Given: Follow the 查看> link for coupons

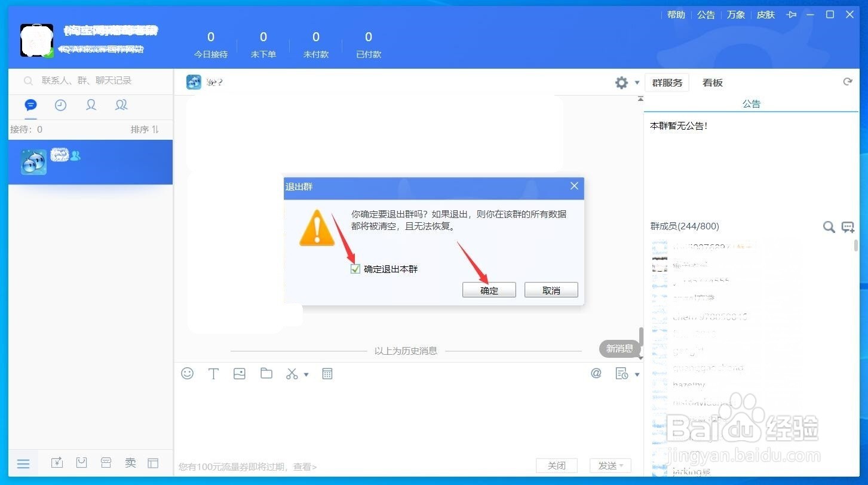Looking at the screenshot, I should pos(305,466).
